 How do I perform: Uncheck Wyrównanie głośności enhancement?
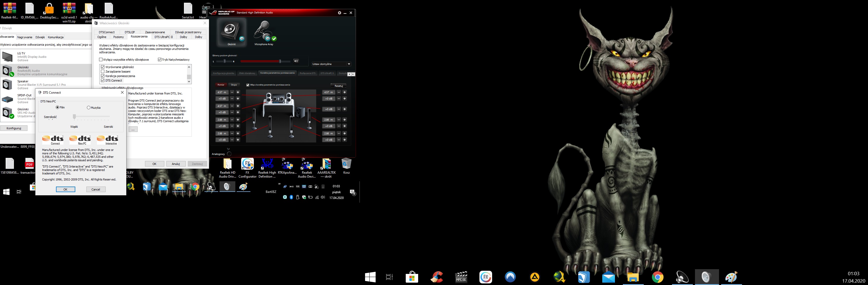(x=103, y=67)
